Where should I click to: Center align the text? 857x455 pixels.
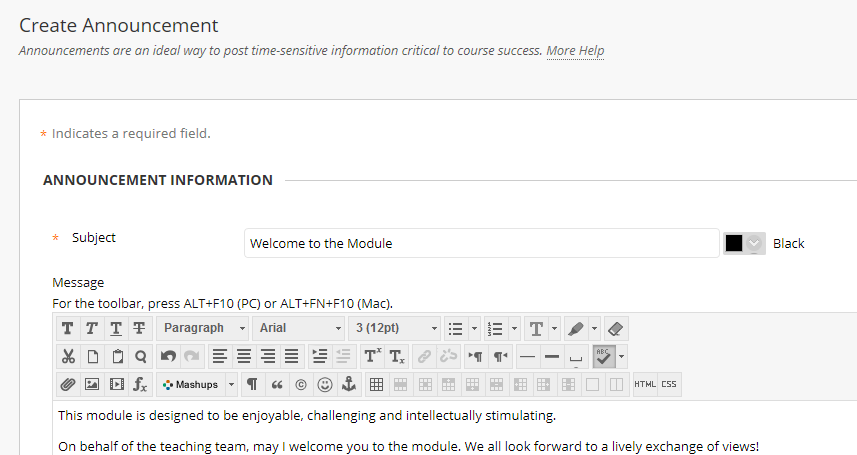pyautogui.click(x=244, y=357)
